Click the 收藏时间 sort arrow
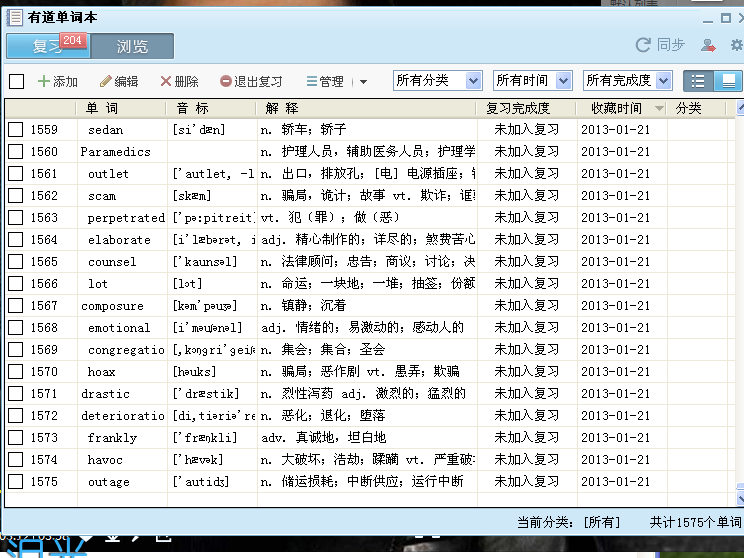The width and height of the screenshot is (744, 558). coord(659,109)
